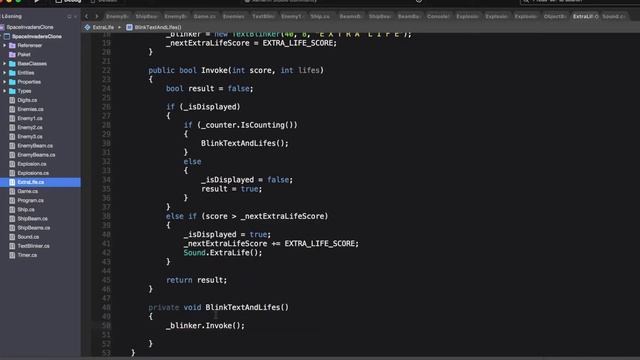Click the search field in top toolbar

click(x=580, y=1)
